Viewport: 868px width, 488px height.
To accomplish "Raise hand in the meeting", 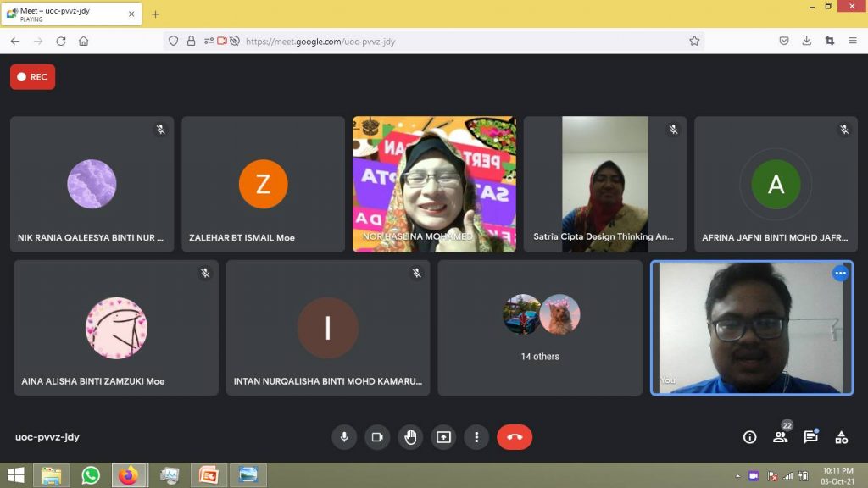I will 410,437.
